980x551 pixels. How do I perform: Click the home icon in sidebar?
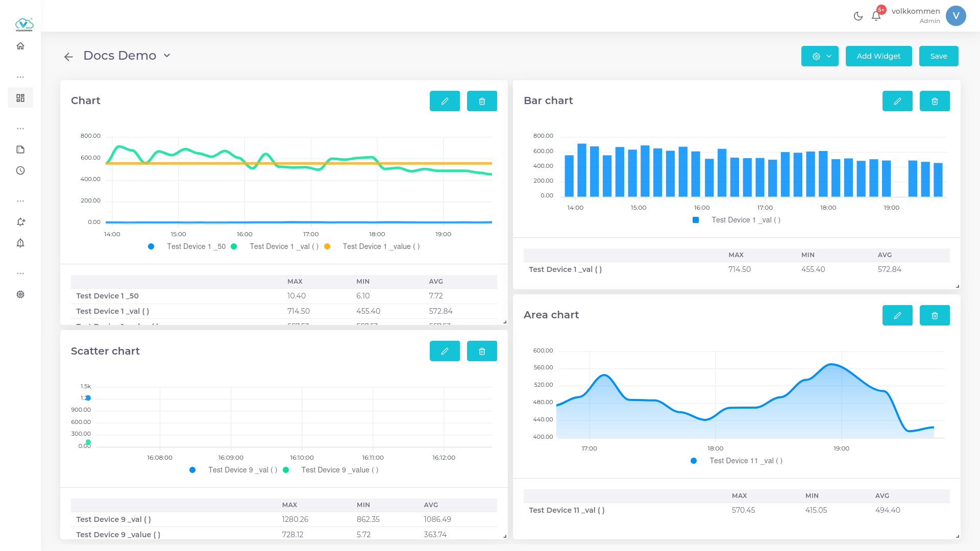(20, 46)
